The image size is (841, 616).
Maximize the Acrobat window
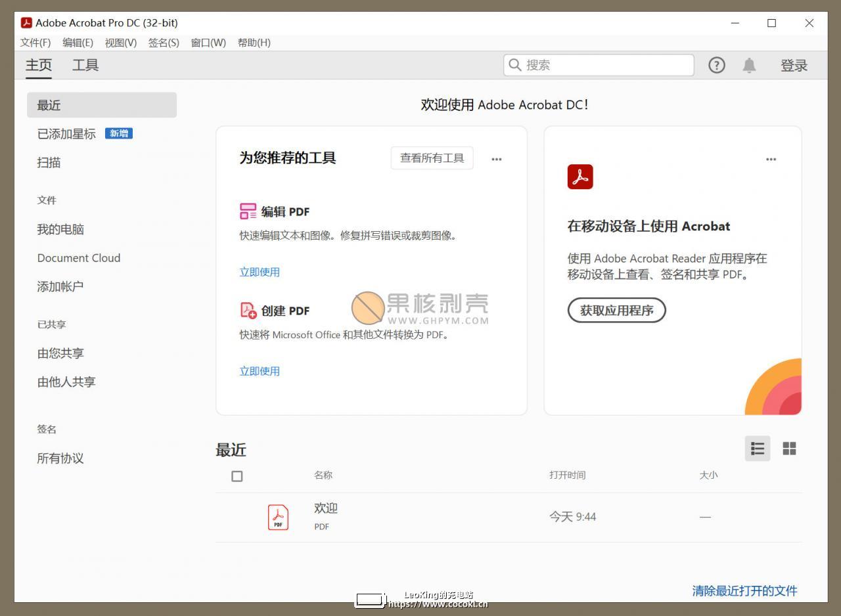click(772, 23)
